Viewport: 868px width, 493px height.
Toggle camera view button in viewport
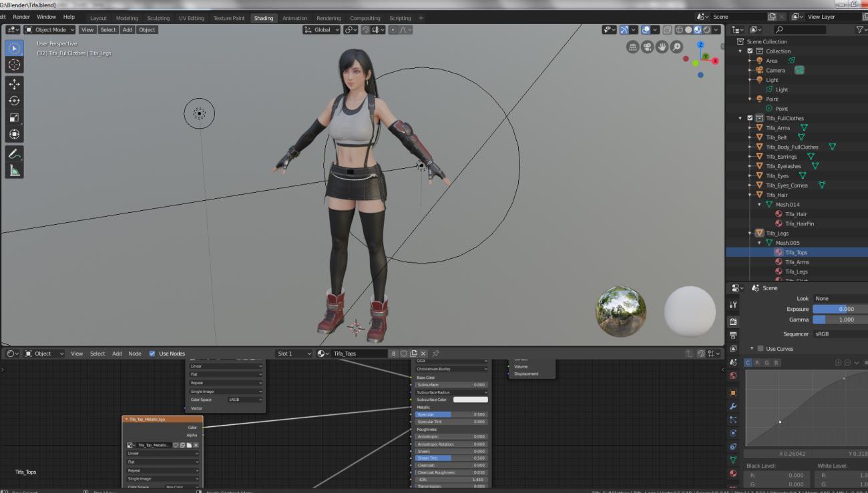point(648,47)
